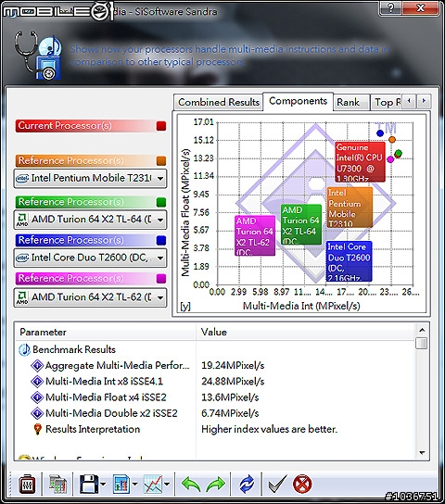445x504 pixels.
Task: Refresh benchmark with blue circular arrows
Action: click(247, 484)
